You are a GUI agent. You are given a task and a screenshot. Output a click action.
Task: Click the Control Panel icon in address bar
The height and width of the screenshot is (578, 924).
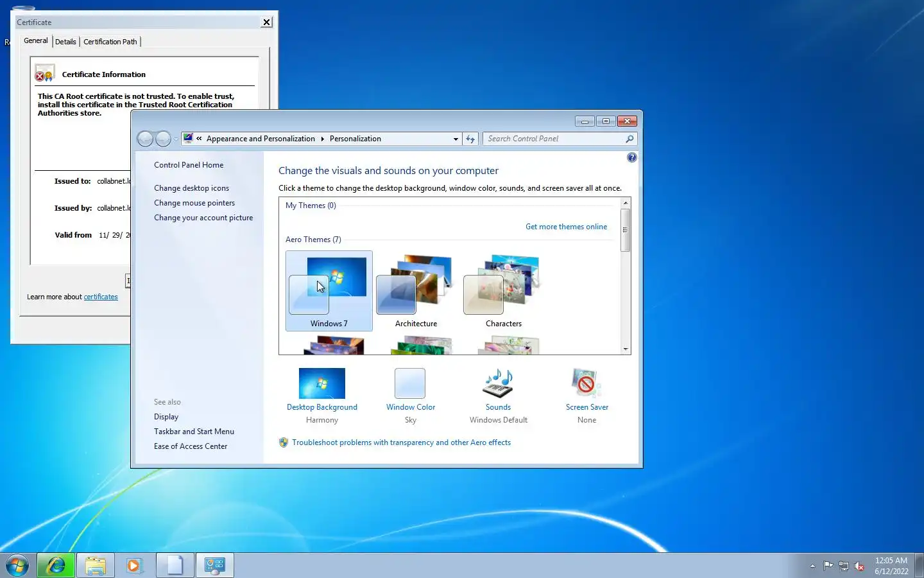click(x=188, y=138)
